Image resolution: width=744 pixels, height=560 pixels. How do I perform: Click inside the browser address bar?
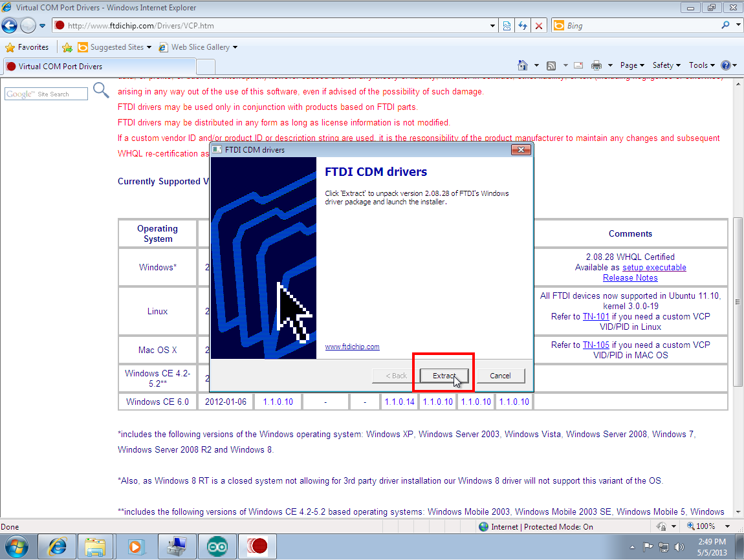259,25
